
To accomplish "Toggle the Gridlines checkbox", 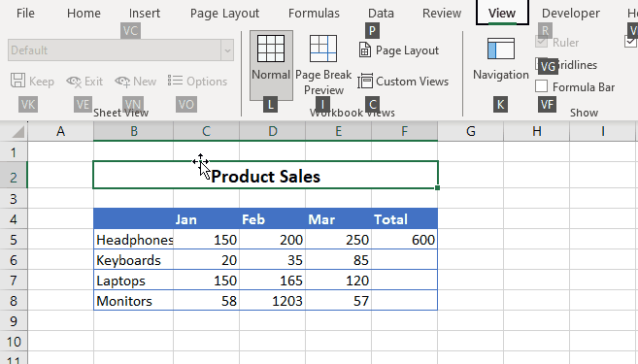I will point(541,64).
